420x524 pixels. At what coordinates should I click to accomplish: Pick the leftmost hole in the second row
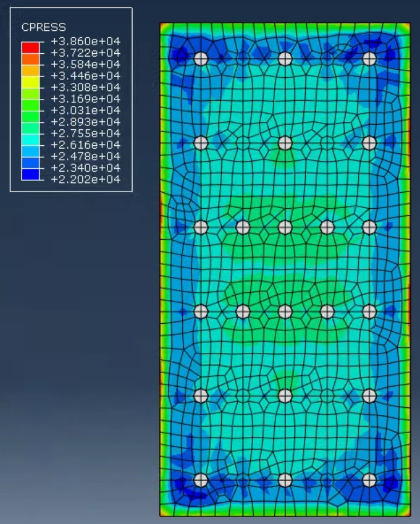pos(201,143)
